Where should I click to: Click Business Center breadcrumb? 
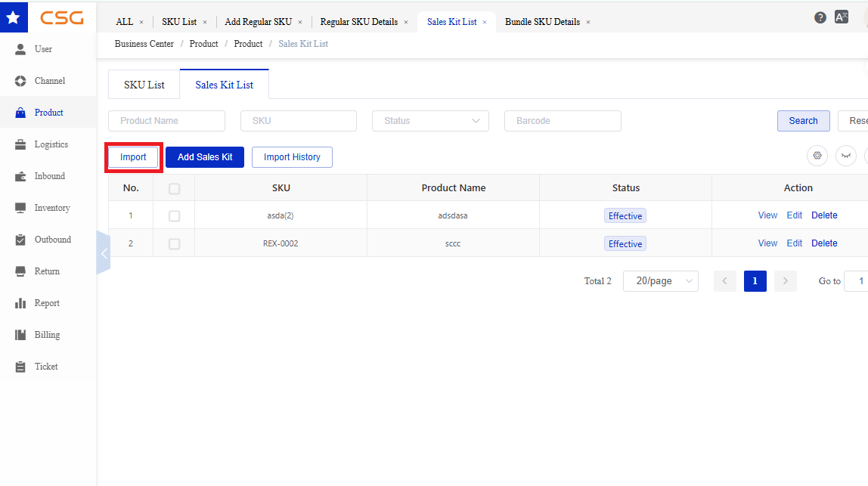click(x=144, y=44)
